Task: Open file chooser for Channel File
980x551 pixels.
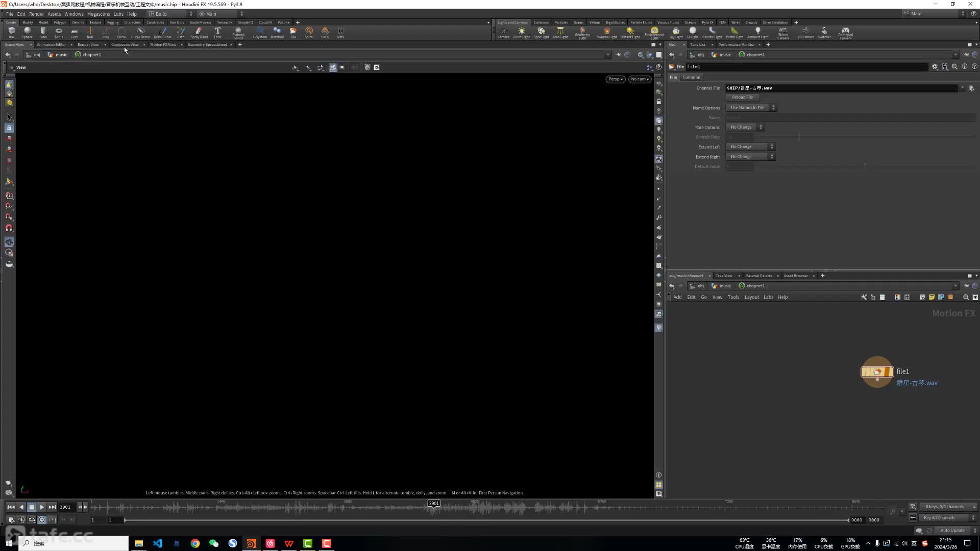Action: (971, 88)
